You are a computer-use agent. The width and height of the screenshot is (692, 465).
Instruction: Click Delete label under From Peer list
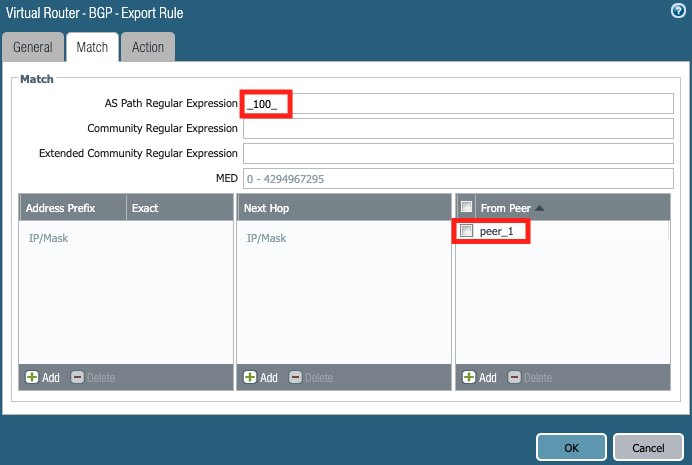(x=538, y=378)
